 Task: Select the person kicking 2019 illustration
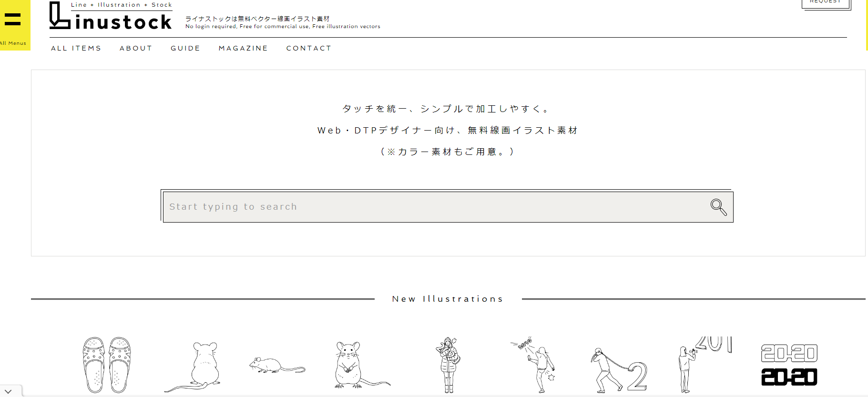click(536, 365)
